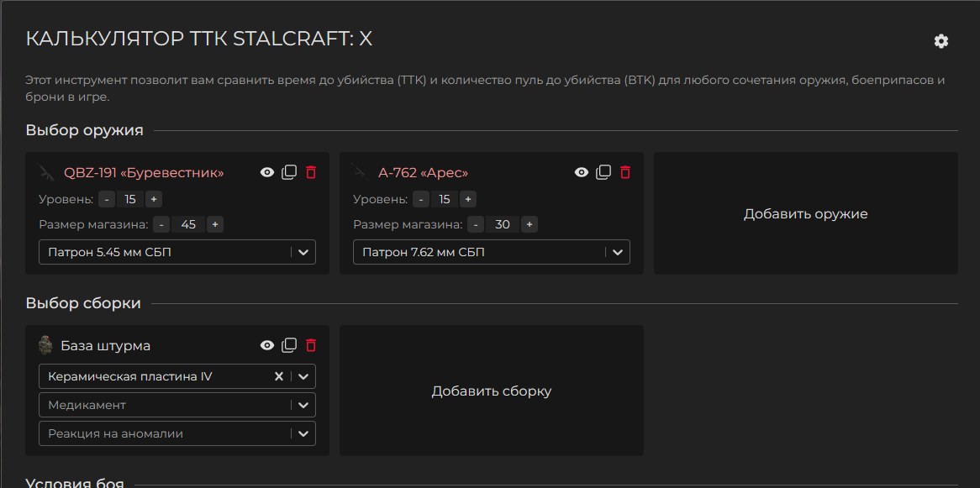Open the Реакция на аномалии dropdown

coord(177,433)
